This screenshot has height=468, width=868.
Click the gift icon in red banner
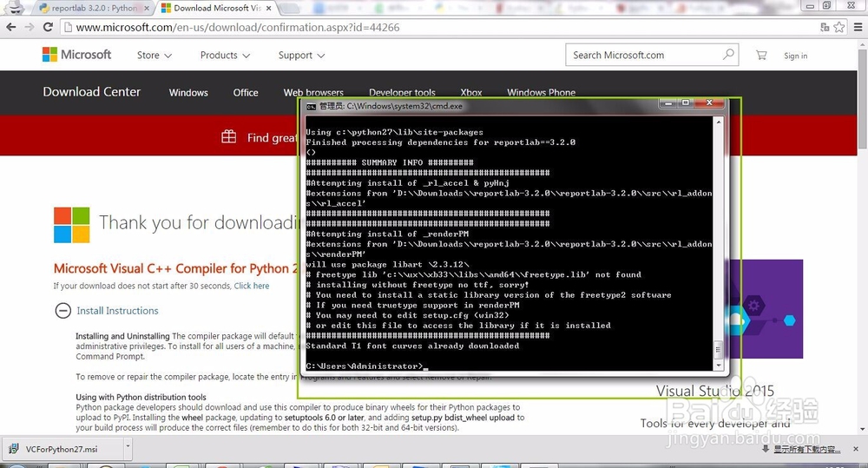[x=228, y=136]
